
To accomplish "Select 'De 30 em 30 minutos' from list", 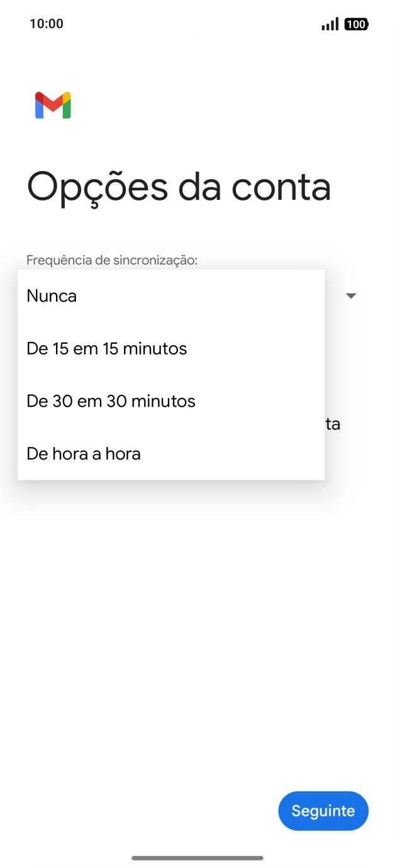I will (x=110, y=401).
